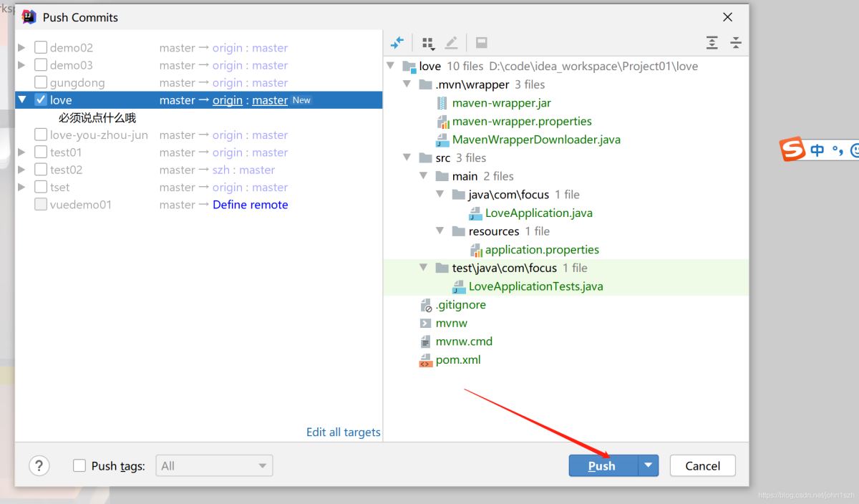Image resolution: width=859 pixels, height=504 pixels.
Task: Uncheck the love repository checkbox
Action: tap(41, 100)
